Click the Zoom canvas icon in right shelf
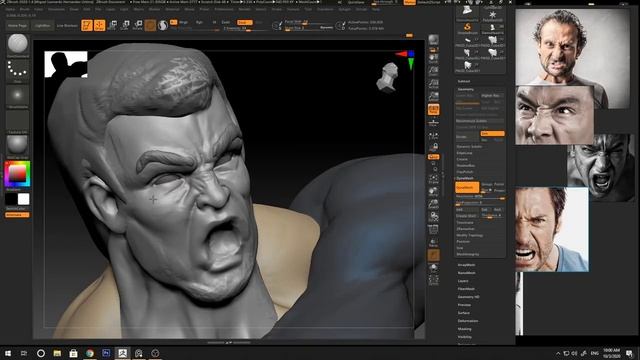This screenshot has height=360, width=640. pyautogui.click(x=433, y=71)
